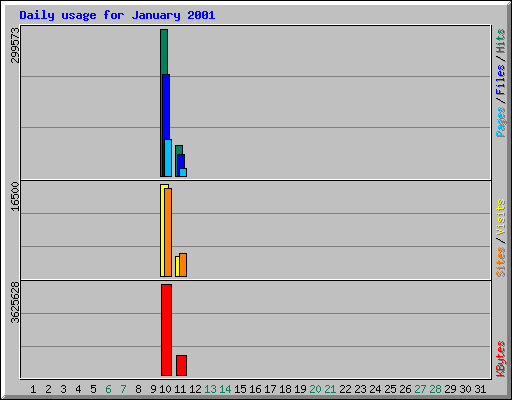Click day 8 on the x-axis

tap(138, 389)
